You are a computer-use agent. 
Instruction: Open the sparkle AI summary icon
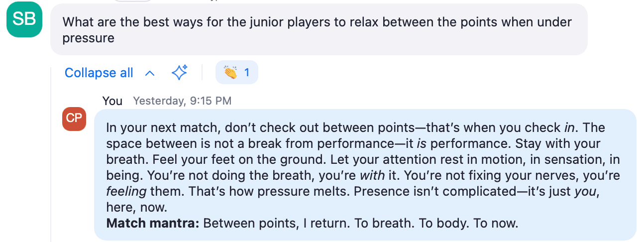(180, 73)
